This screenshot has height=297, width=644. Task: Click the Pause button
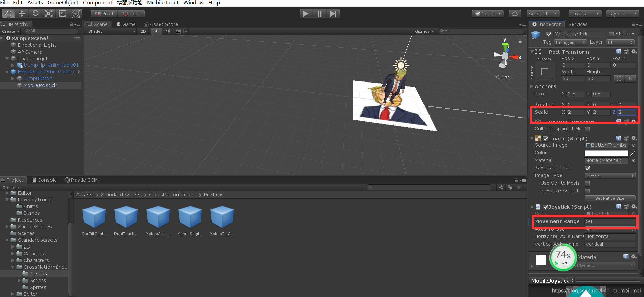[x=319, y=13]
